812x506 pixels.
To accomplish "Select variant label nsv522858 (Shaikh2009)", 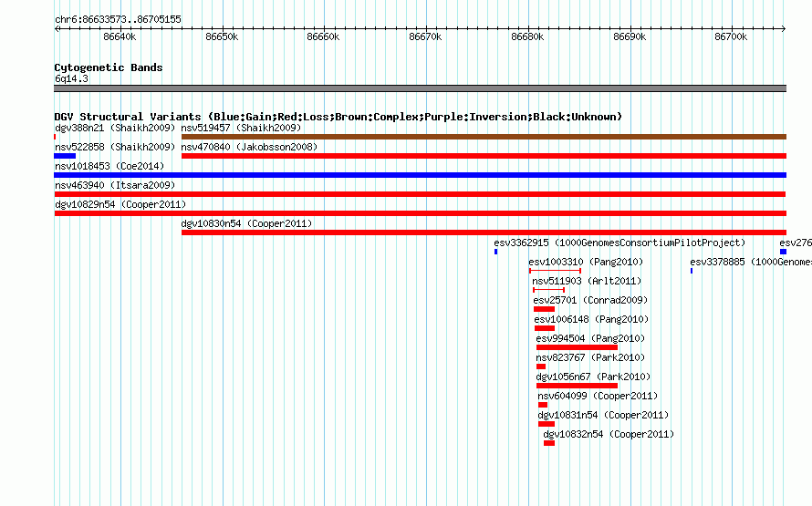I will tap(115, 147).
